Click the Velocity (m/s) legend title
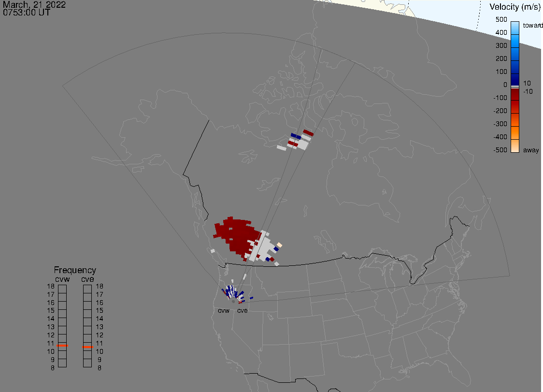 pos(515,7)
